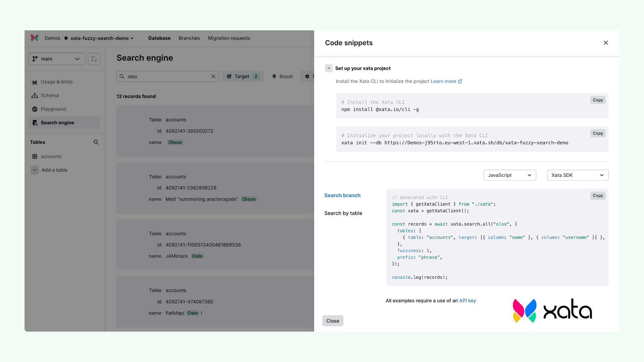This screenshot has height=362, width=644.
Task: Click the Schema hierarchy icon
Action: pos(35,96)
